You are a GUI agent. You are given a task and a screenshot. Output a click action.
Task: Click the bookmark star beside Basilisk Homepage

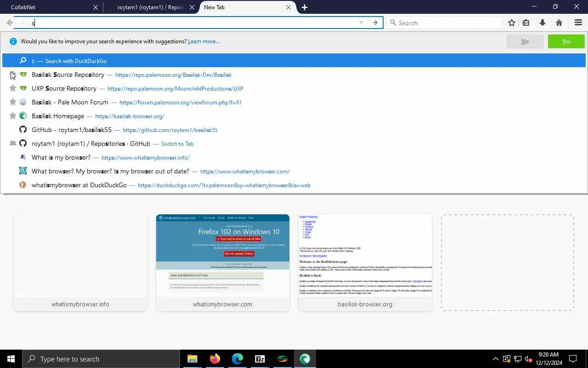coord(13,116)
